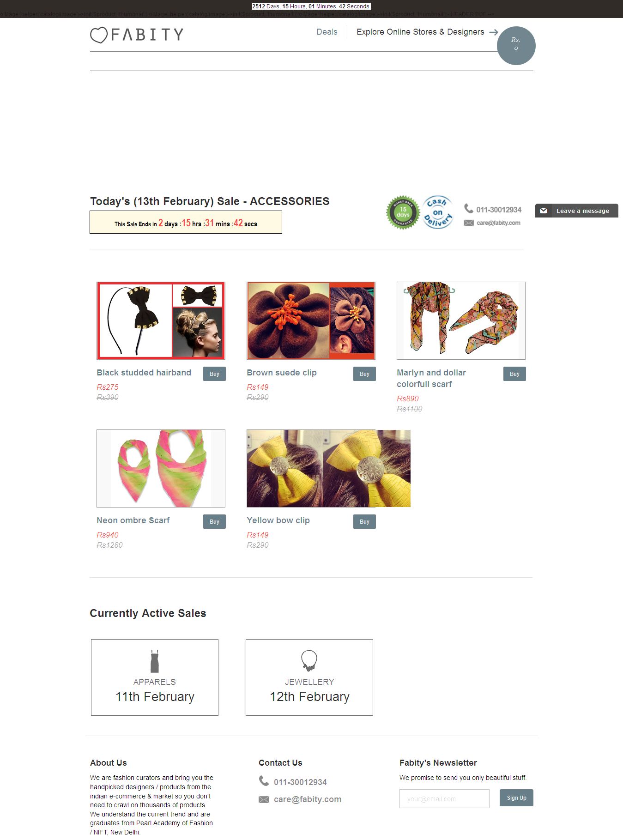The height and width of the screenshot is (840, 623).
Task: Buy the Brown suede clip
Action: point(364,374)
